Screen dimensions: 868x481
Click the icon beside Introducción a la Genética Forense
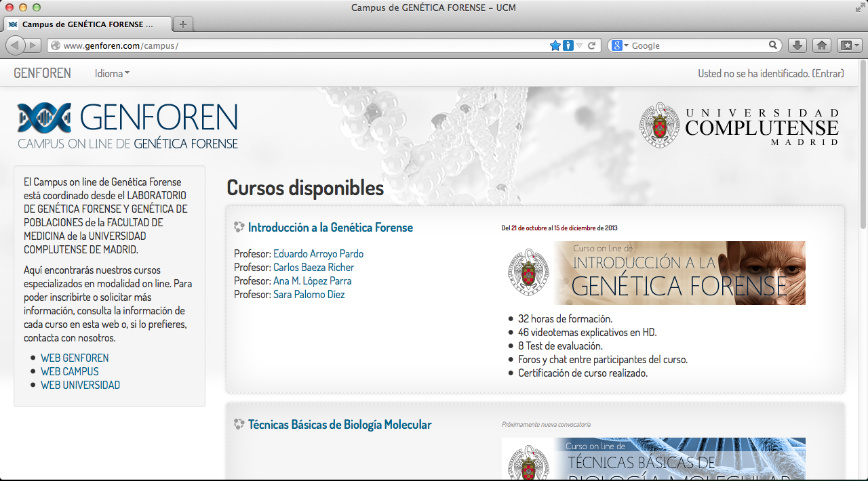(239, 228)
